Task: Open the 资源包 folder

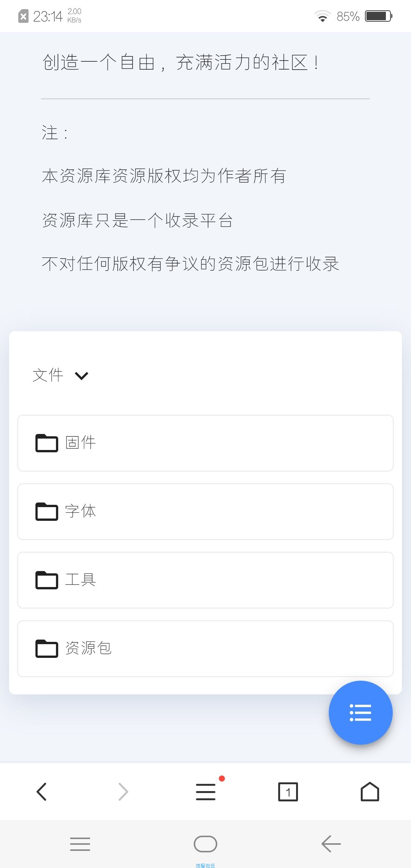Action: click(x=205, y=649)
